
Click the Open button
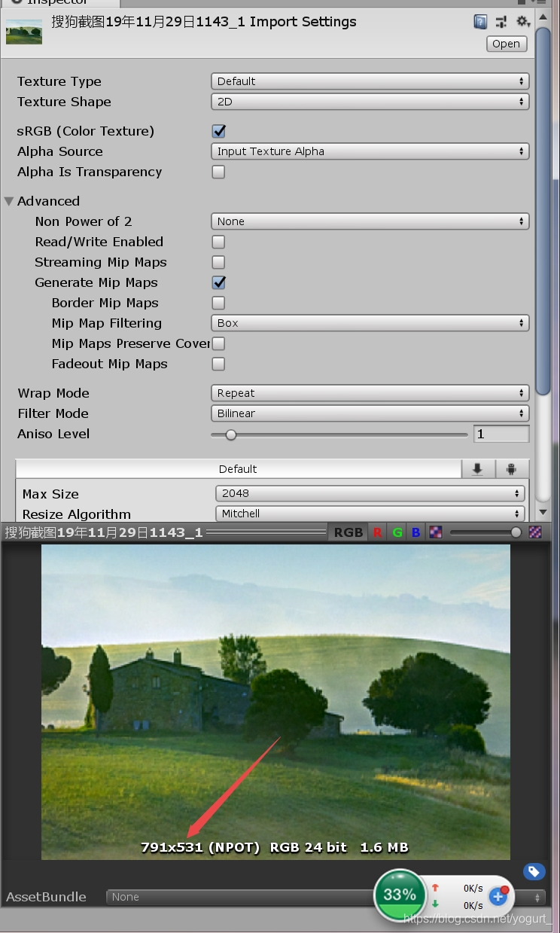506,44
